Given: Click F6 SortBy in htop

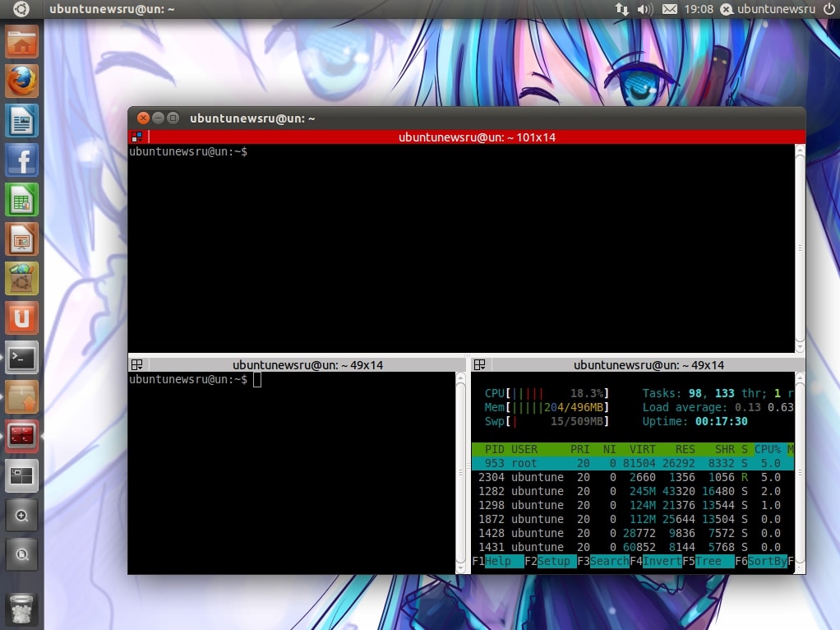Looking at the screenshot, I should 761,562.
